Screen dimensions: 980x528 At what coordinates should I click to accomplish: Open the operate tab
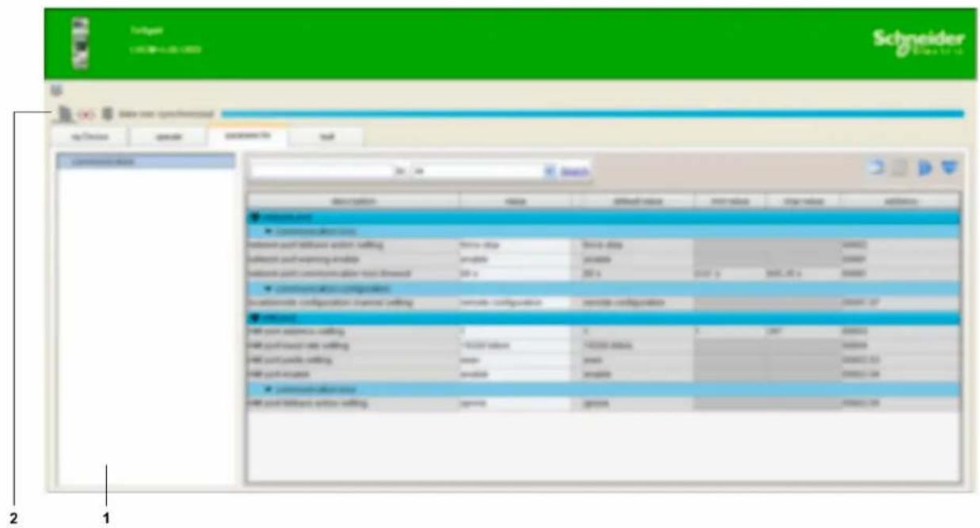point(166,137)
